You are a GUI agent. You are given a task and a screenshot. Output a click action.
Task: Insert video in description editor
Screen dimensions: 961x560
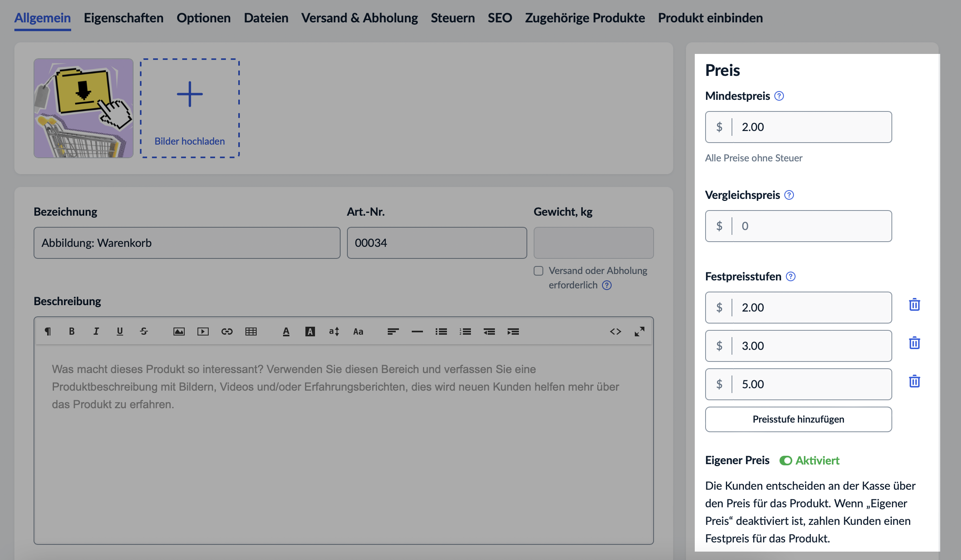pos(203,332)
